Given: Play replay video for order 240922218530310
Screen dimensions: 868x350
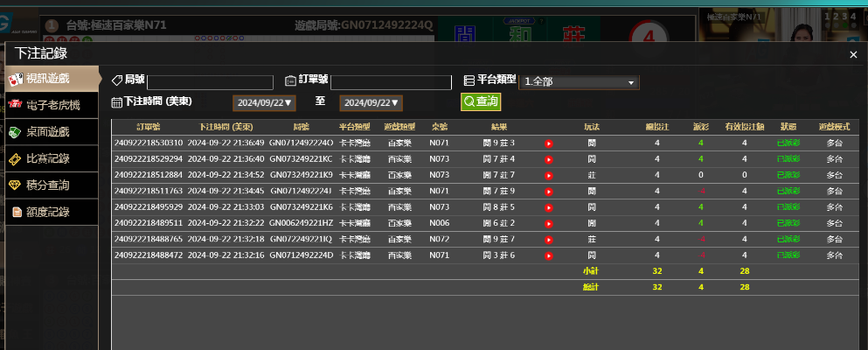Looking at the screenshot, I should pos(548,143).
